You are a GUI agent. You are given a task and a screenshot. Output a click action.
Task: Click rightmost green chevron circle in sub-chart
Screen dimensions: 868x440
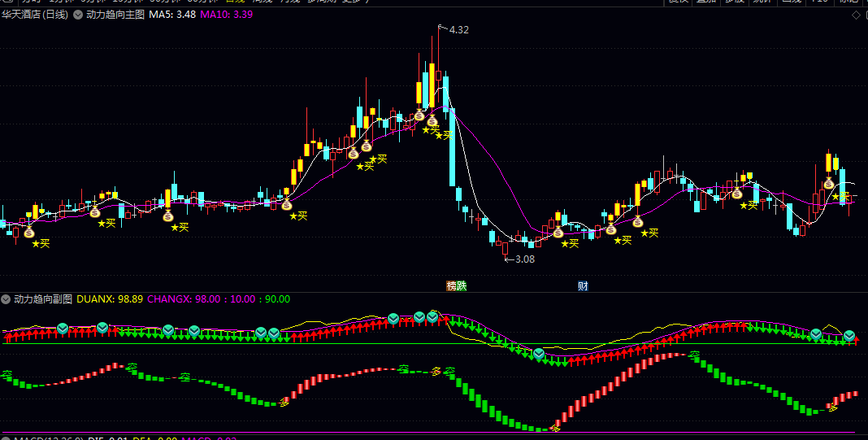849,335
